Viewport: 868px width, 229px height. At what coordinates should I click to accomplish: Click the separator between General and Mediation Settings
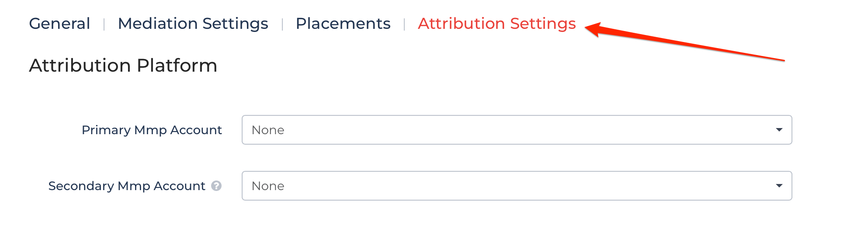(x=104, y=24)
